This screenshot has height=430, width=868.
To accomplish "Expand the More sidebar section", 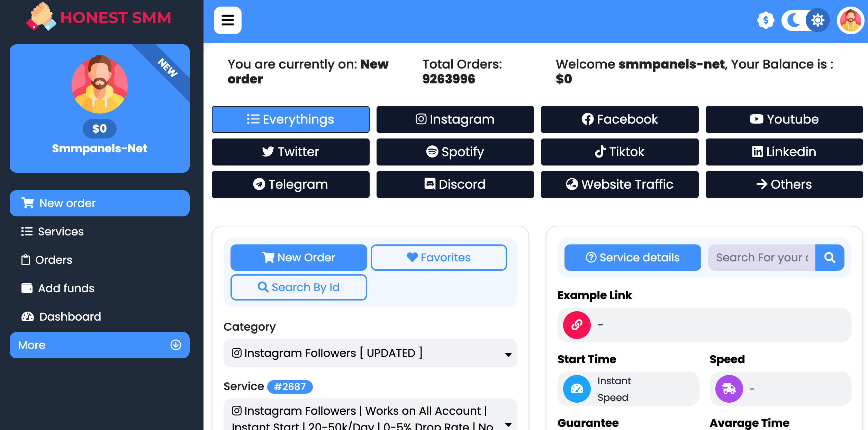I will [99, 345].
